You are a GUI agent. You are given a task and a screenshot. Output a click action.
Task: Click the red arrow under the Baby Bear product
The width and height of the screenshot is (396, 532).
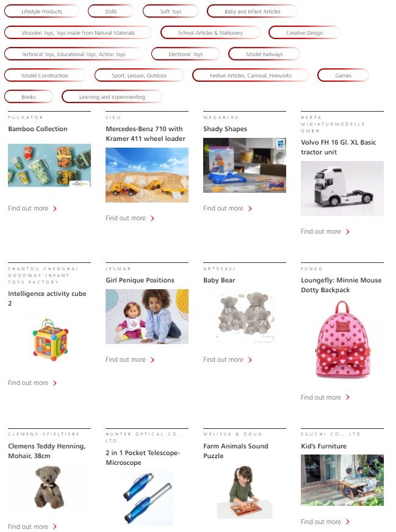[x=250, y=360]
